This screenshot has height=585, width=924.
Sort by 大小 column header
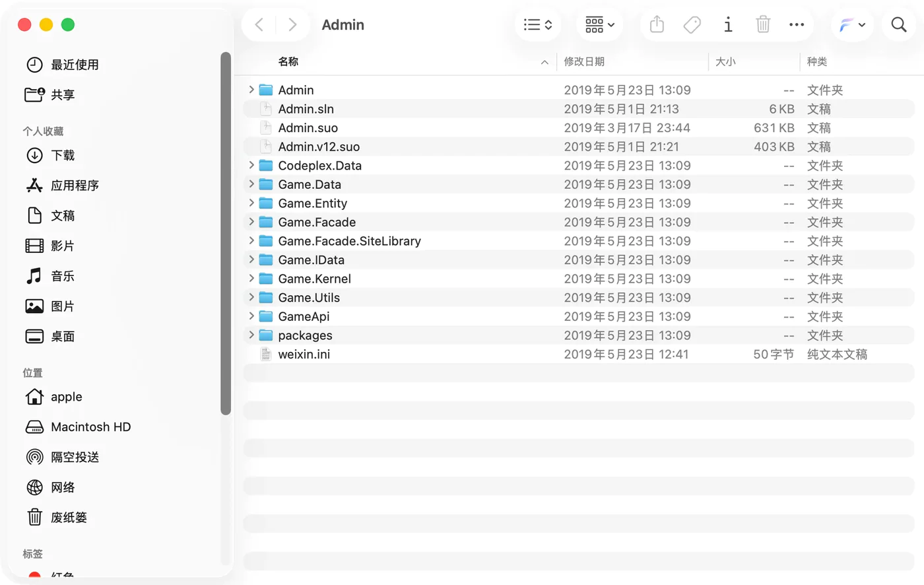(x=725, y=62)
